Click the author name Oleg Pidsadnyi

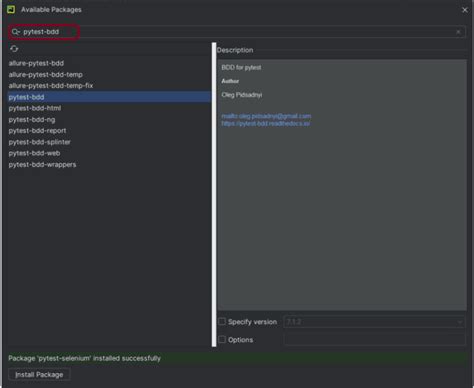(242, 95)
